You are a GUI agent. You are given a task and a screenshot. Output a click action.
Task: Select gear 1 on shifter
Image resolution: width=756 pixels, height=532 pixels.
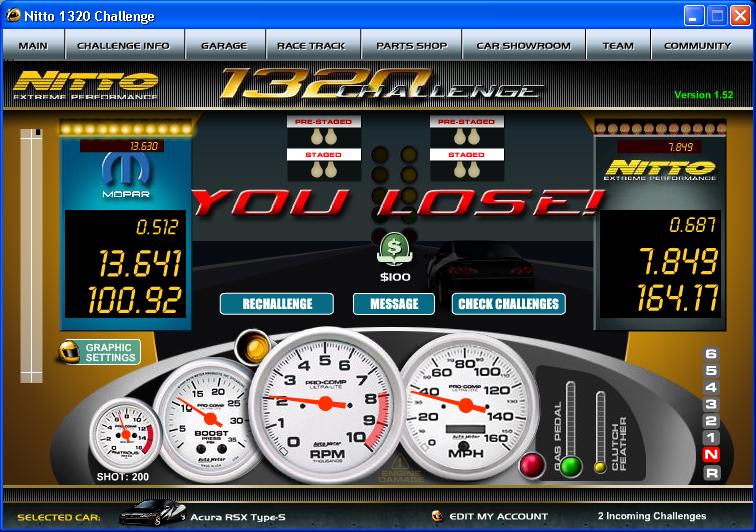click(x=711, y=438)
